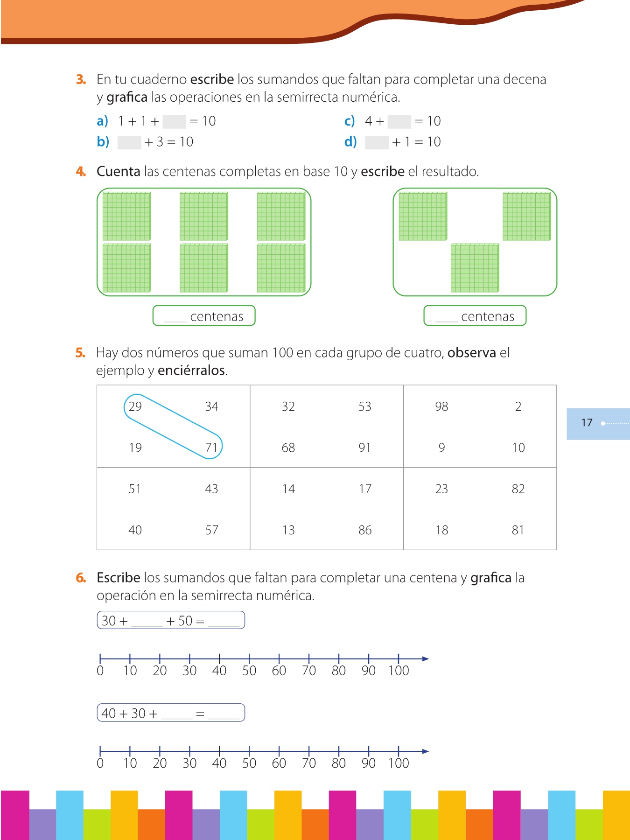Click the 40 mark on the upper number line
The height and width of the screenshot is (840, 630).
click(219, 659)
